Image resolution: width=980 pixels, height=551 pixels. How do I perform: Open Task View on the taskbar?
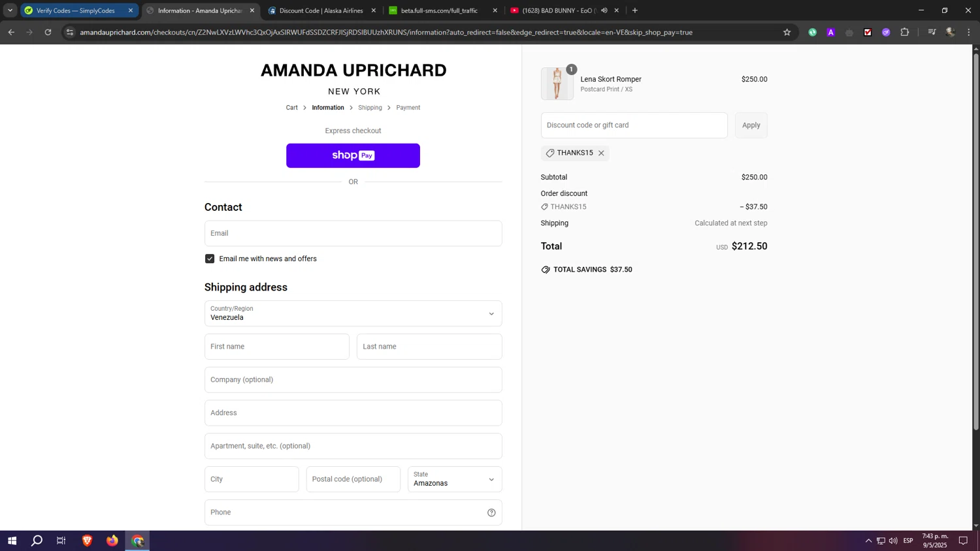click(x=61, y=541)
